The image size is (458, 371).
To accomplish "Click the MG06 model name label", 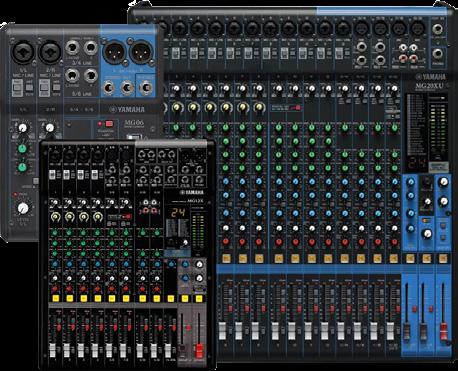I will 134,123.
